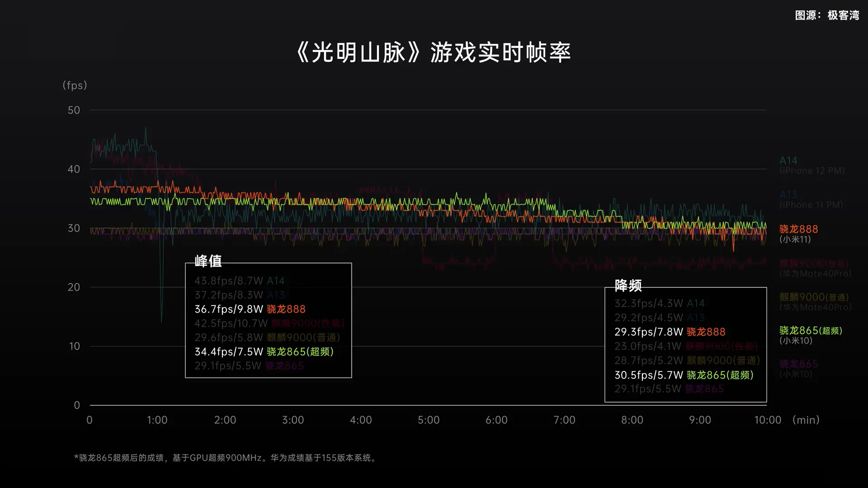Click the (小米11) legend subtitle

tap(795, 239)
